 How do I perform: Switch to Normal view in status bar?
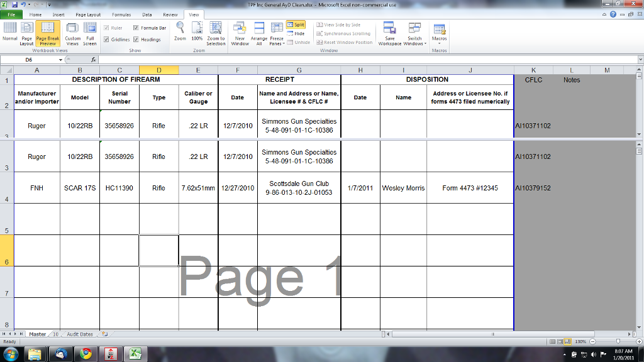552,341
